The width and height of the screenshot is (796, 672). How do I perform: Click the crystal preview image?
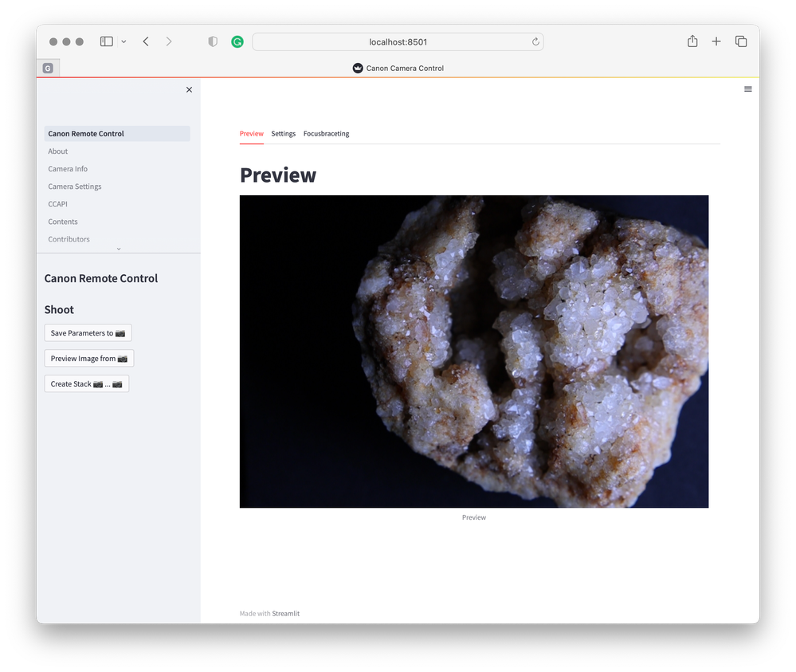pos(473,352)
